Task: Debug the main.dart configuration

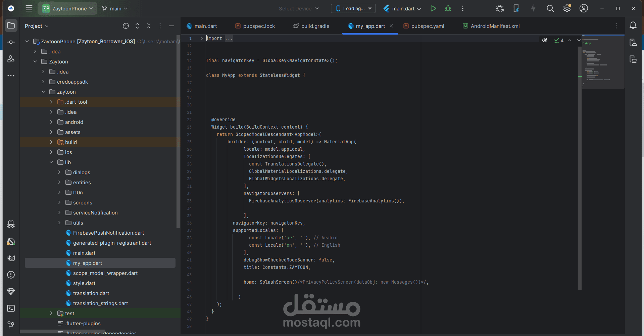Action: pos(448,8)
